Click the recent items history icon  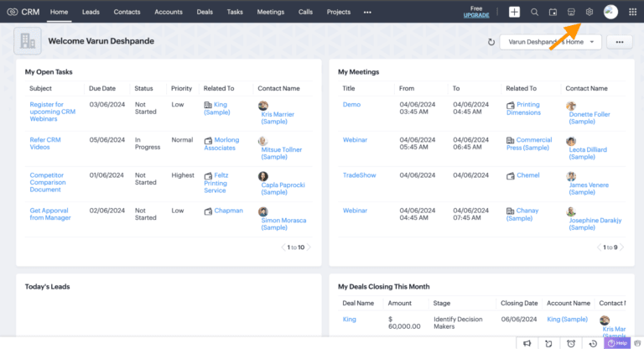[593, 343]
